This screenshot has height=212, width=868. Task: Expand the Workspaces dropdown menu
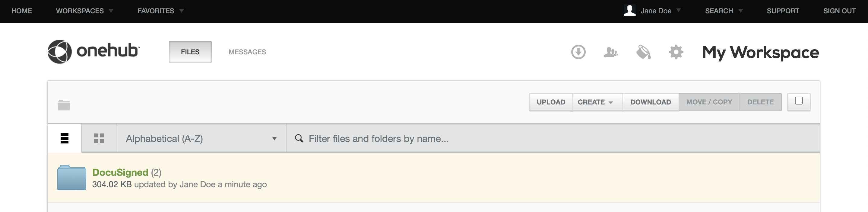pyautogui.click(x=84, y=11)
